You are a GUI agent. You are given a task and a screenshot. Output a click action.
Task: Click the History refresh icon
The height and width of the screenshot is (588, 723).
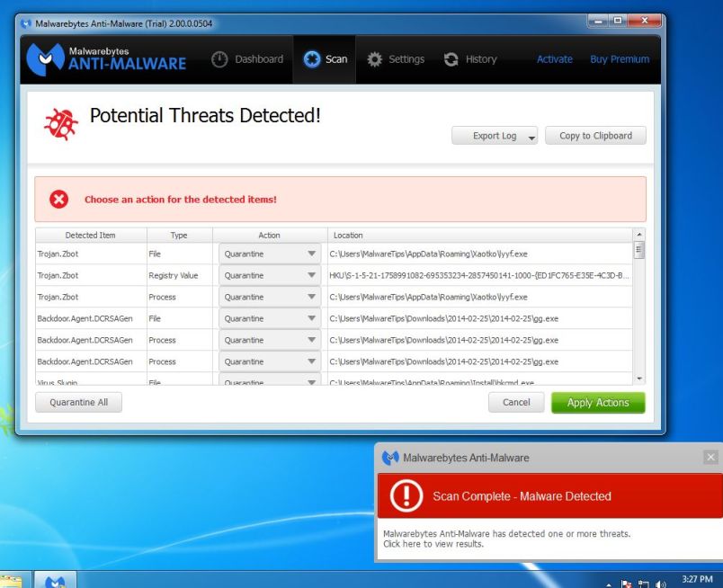coord(451,59)
